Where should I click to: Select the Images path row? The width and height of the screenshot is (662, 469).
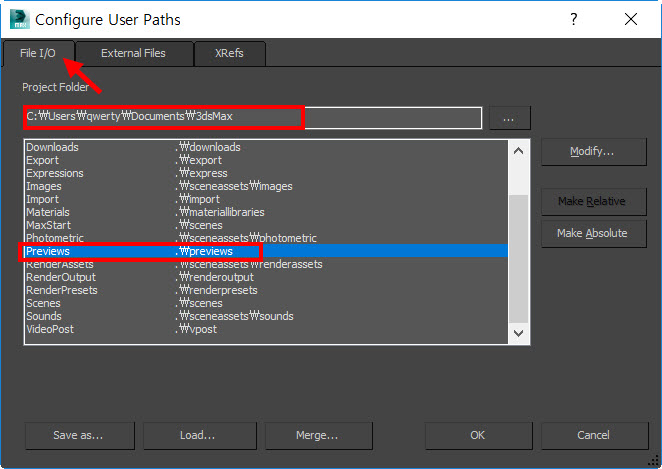(x=266, y=186)
